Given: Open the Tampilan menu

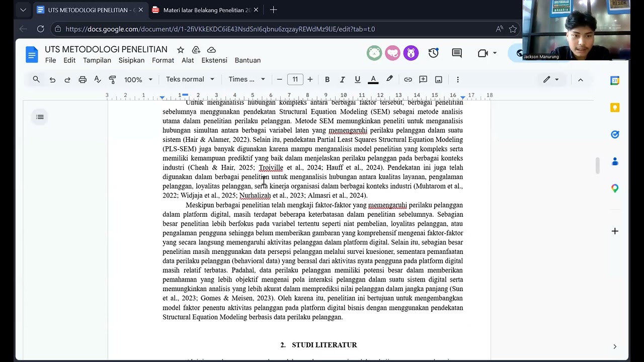Looking at the screenshot, I should (x=97, y=60).
